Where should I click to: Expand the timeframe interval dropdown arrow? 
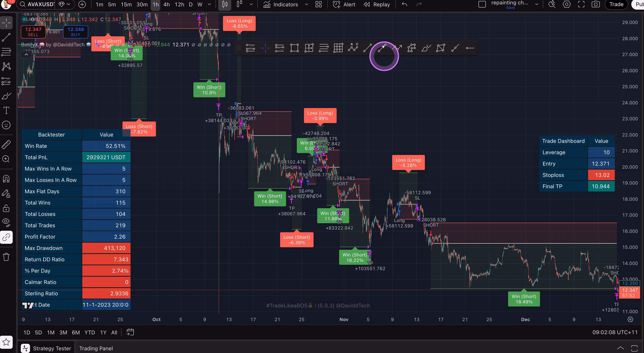point(210,4)
